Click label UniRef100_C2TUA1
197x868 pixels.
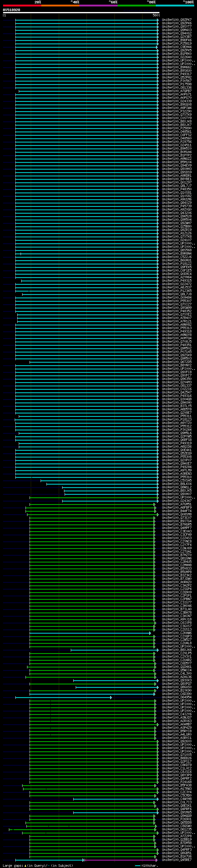[177, 551]
